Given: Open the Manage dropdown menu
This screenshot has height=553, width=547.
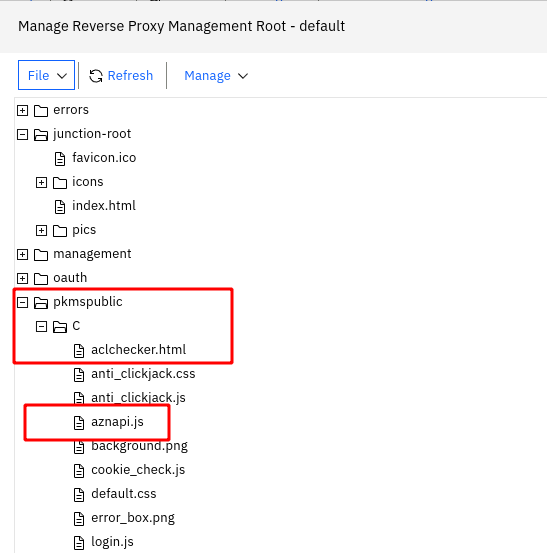Looking at the screenshot, I should click(x=216, y=76).
